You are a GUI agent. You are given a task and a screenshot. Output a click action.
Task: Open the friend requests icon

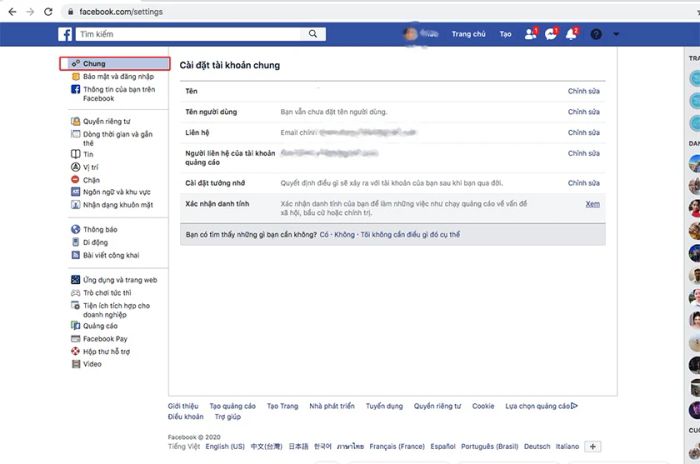coord(530,34)
